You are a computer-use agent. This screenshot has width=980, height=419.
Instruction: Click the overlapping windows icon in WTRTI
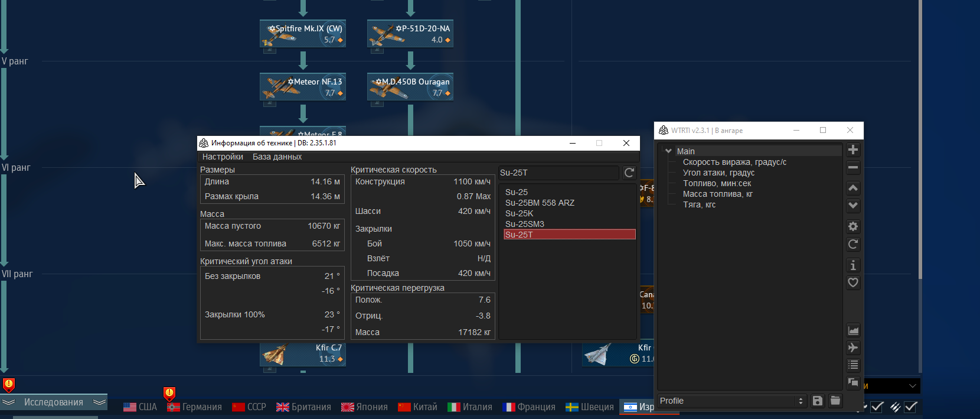pos(853,383)
